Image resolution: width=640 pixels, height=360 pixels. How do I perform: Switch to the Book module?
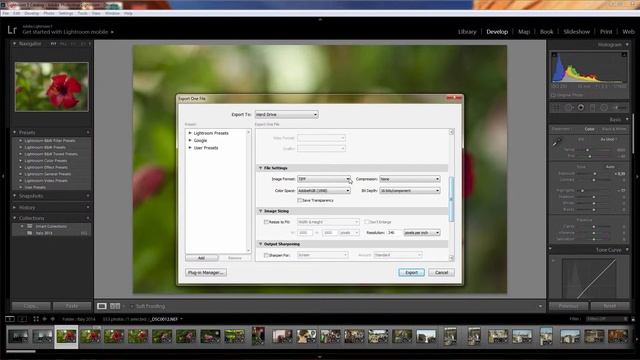546,31
